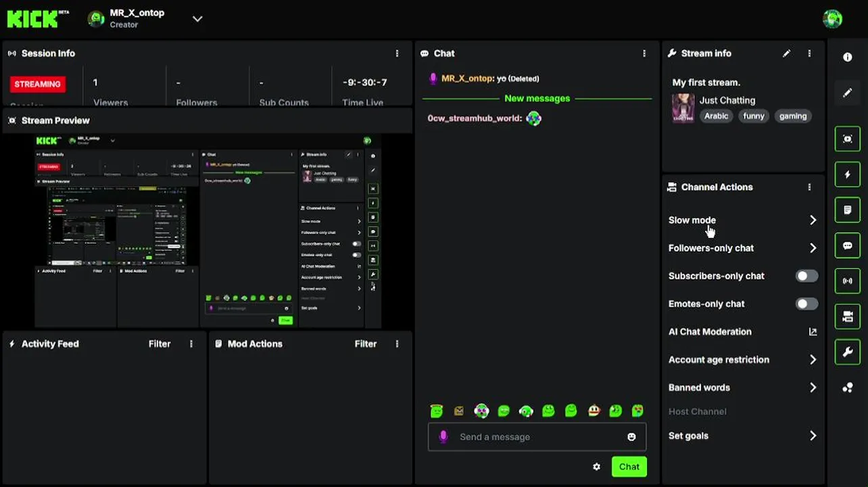Image resolution: width=868 pixels, height=487 pixels.
Task: Edit stream info with pencil icon
Action: tap(786, 53)
